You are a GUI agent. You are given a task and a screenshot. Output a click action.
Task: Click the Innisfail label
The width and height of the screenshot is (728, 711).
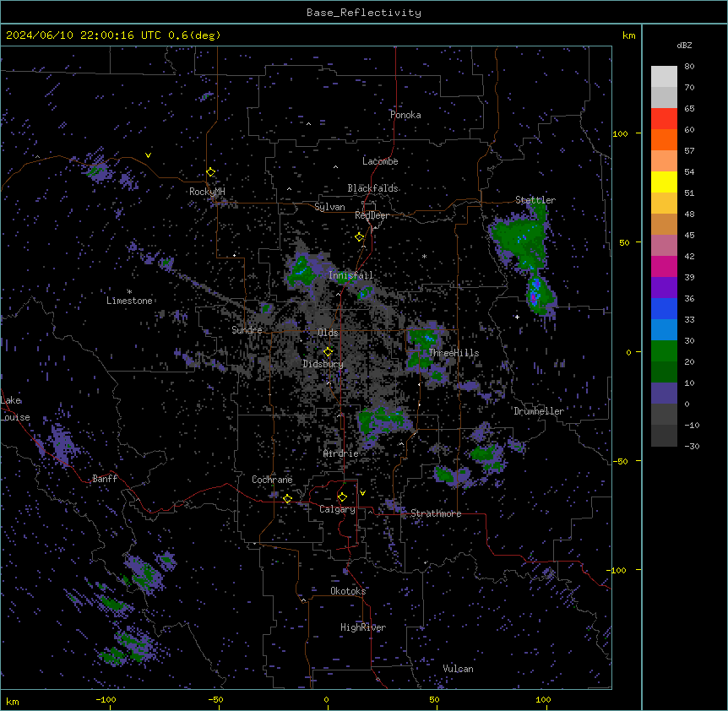(x=350, y=275)
